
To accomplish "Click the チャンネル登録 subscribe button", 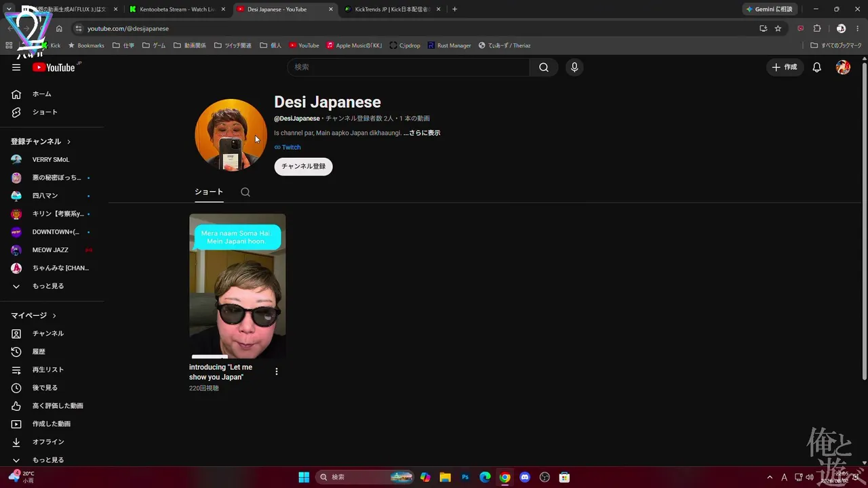I will tap(303, 166).
